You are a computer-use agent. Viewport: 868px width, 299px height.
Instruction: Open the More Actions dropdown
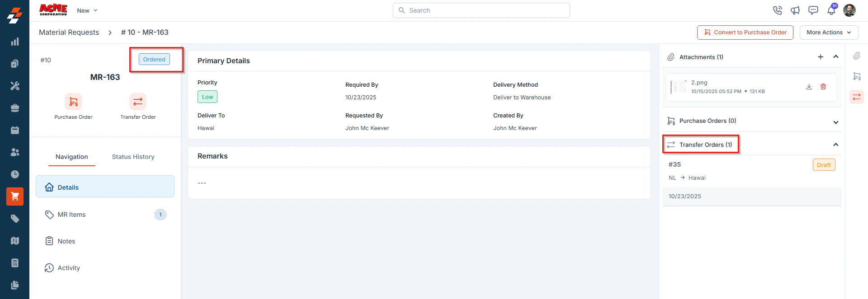click(829, 33)
